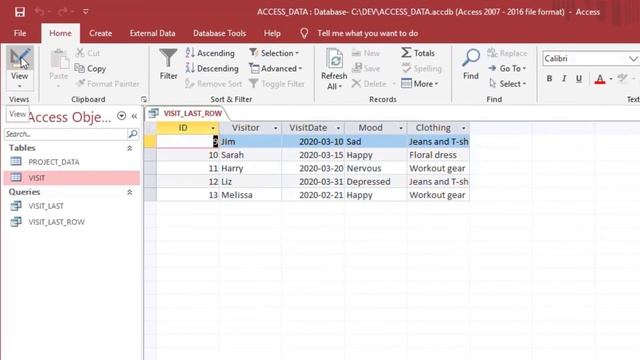Viewport: 640px width, 360px height.
Task: Open the Database Tools ribbon tab
Action: pos(220,33)
